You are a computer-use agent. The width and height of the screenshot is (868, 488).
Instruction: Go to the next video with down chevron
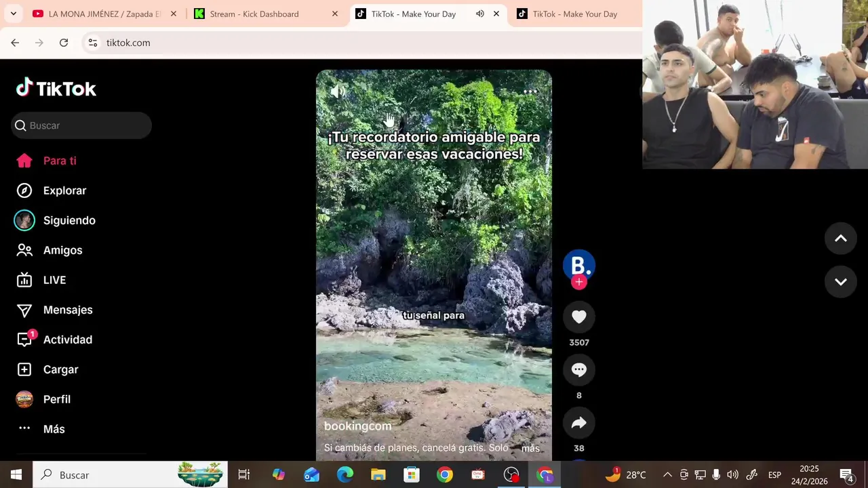[x=840, y=281]
